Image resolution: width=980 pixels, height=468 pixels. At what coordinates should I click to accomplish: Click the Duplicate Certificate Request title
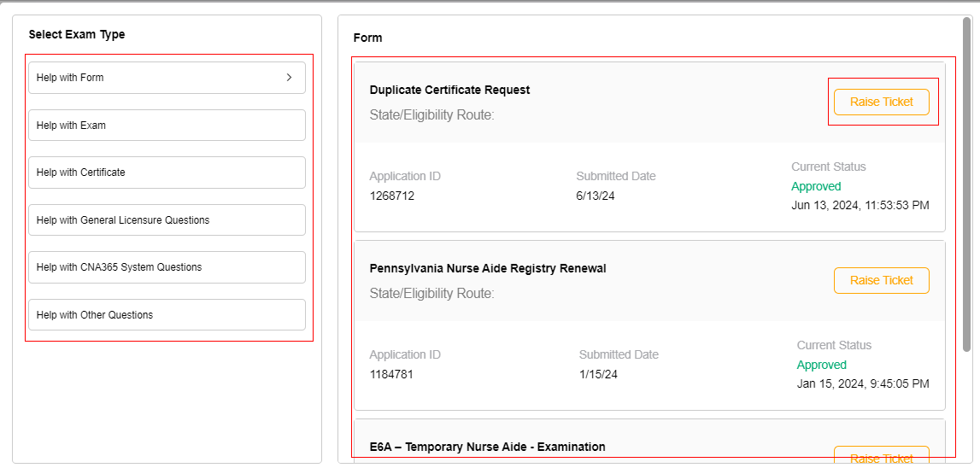pyautogui.click(x=449, y=90)
